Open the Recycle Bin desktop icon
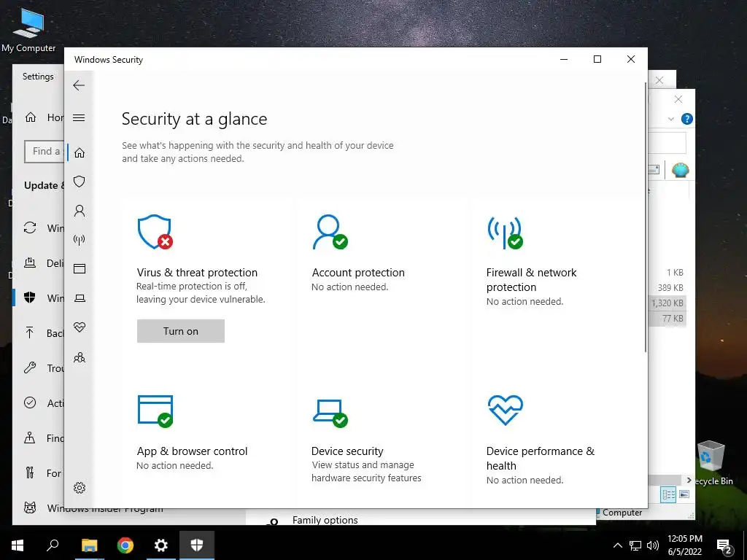Viewport: 747px width, 560px height. pos(712,463)
